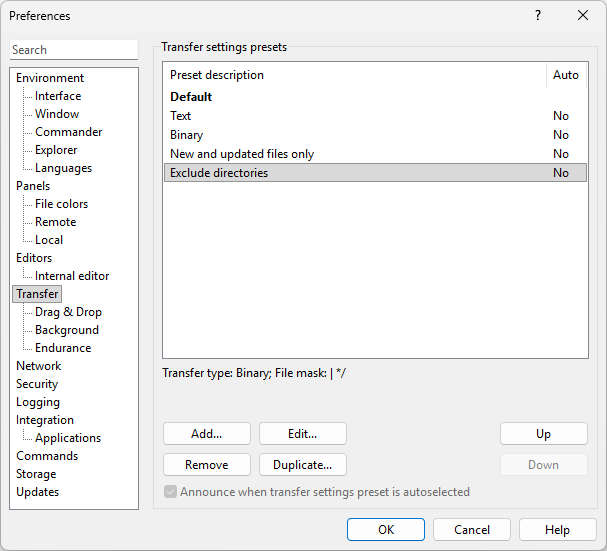The image size is (607, 551).
Task: Remove the selected preset
Action: (206, 465)
